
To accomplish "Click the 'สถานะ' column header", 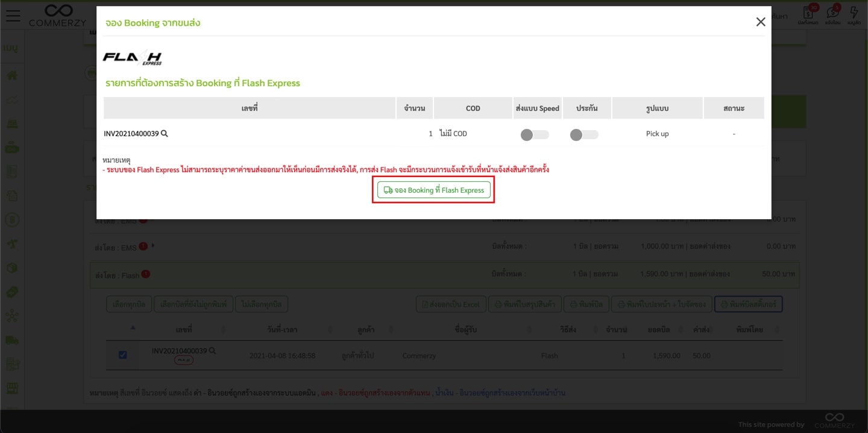I will pos(734,108).
